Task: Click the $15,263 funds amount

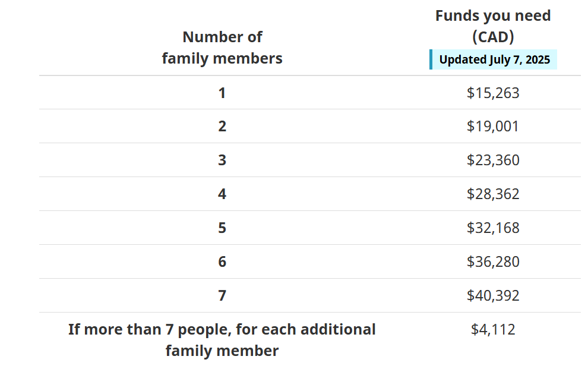Action: point(493,93)
